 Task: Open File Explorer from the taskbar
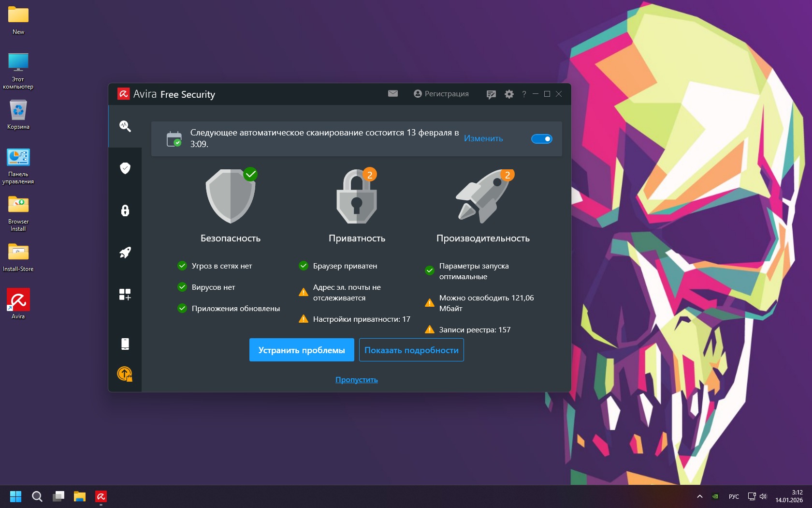coord(80,496)
